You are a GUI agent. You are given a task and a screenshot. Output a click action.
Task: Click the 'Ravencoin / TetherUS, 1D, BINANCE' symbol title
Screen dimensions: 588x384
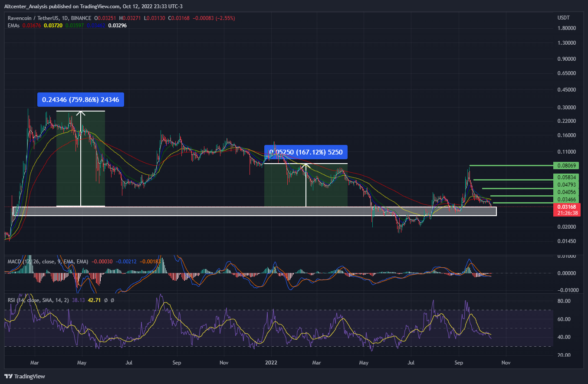[49, 18]
